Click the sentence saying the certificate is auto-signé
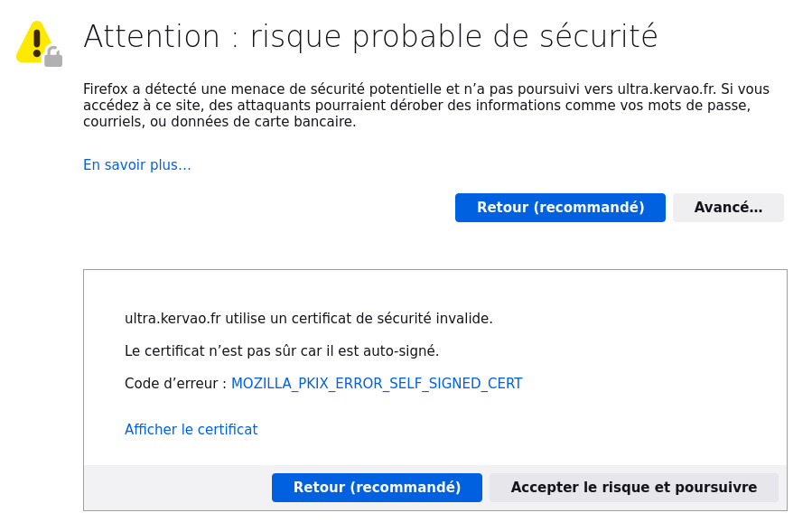 [x=282, y=350]
